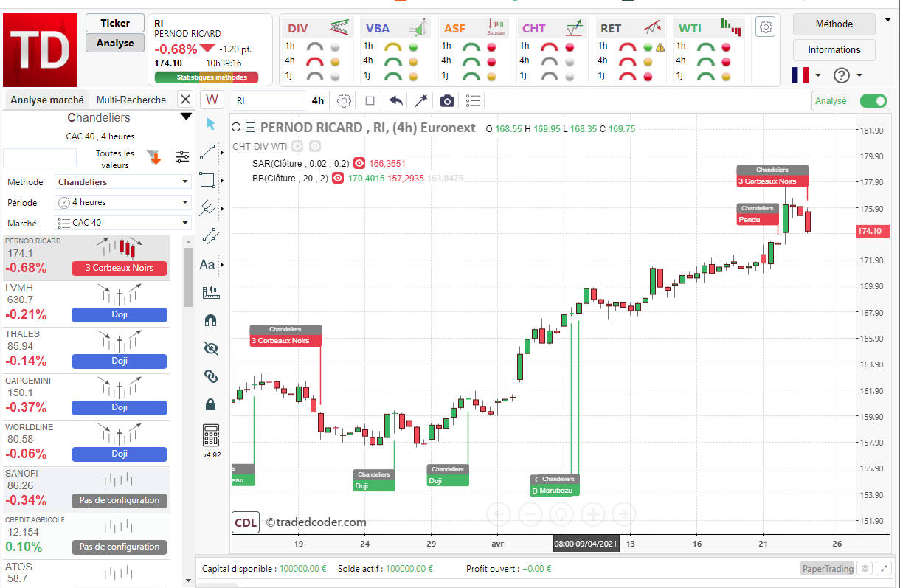Open the filter sliders settings icon
Viewport: 900px width, 588px height.
(182, 157)
